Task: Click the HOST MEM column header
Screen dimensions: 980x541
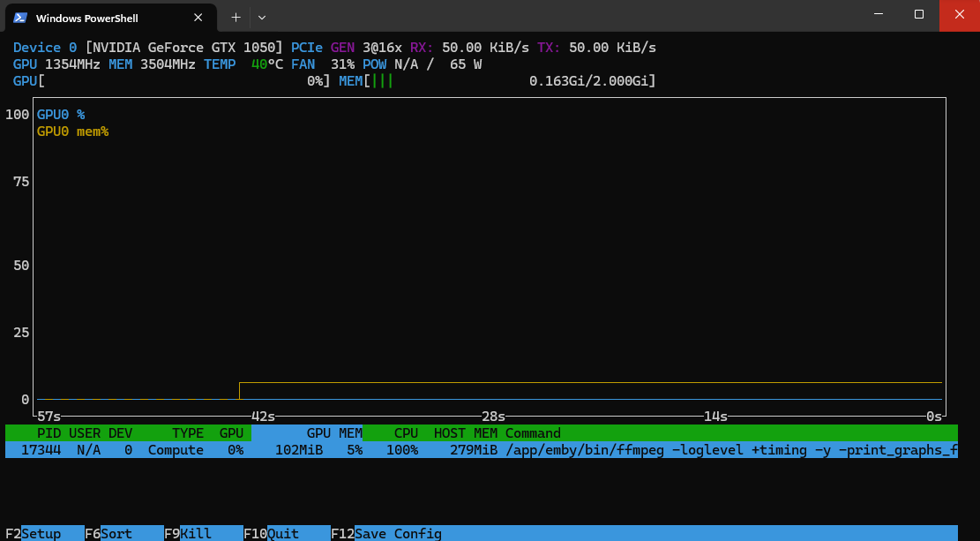Action: click(x=466, y=432)
